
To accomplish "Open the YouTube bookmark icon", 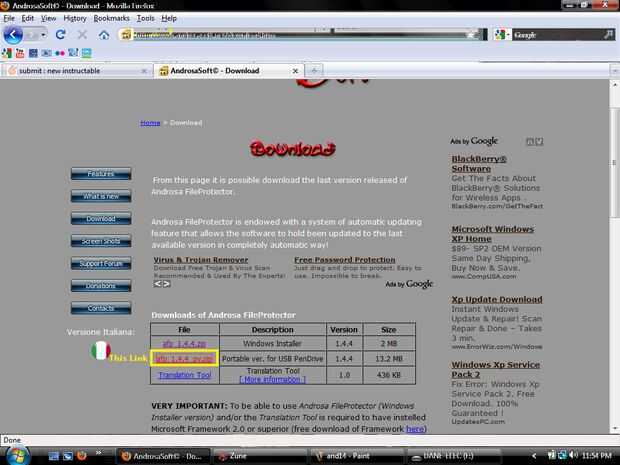I will pos(20,53).
